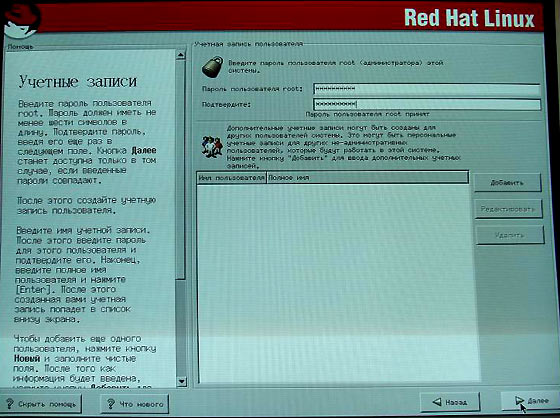Click the Учетная запись пользователя frame label

[x=249, y=44]
